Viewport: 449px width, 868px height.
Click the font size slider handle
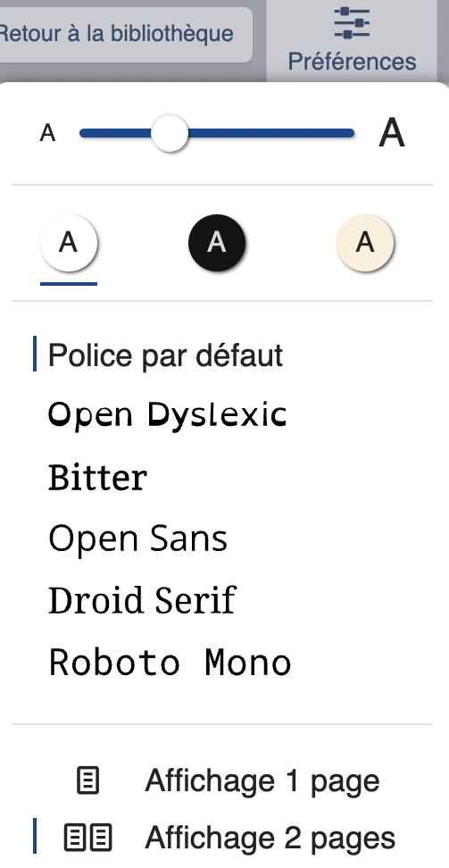pos(170,133)
